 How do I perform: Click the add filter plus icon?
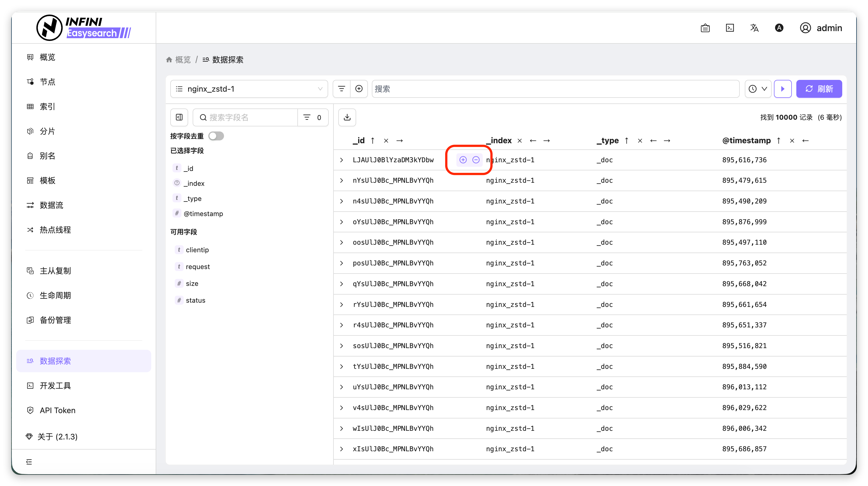(359, 89)
